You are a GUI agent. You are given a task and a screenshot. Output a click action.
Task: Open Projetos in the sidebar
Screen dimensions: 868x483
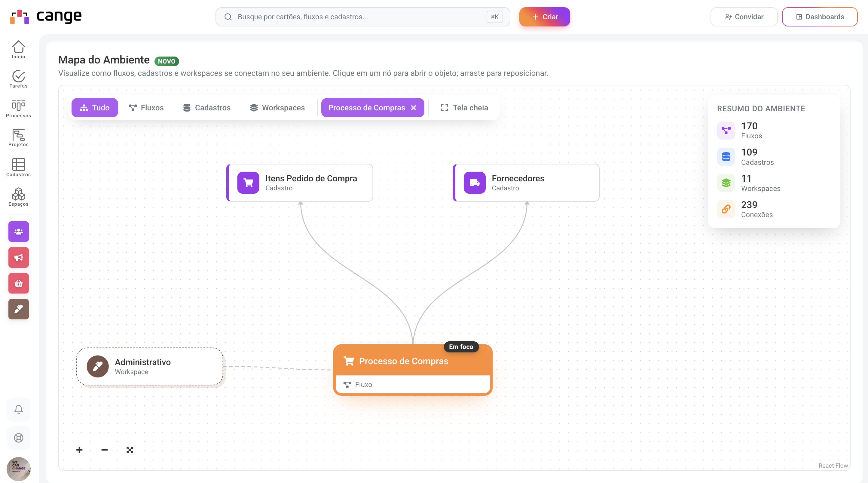pyautogui.click(x=19, y=138)
